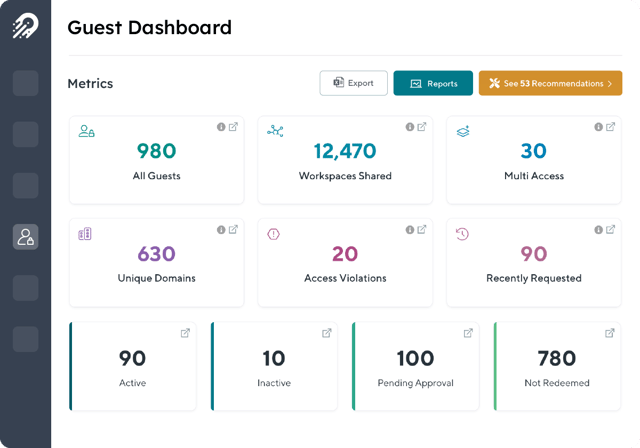Select the first sidebar menu placeholder
Screen dimensions: 640x448
[25, 83]
